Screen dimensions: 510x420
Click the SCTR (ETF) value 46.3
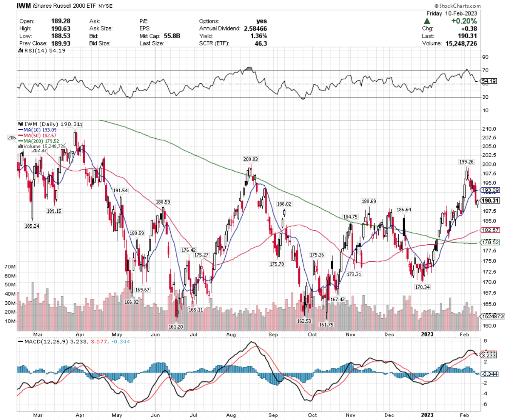[x=261, y=43]
